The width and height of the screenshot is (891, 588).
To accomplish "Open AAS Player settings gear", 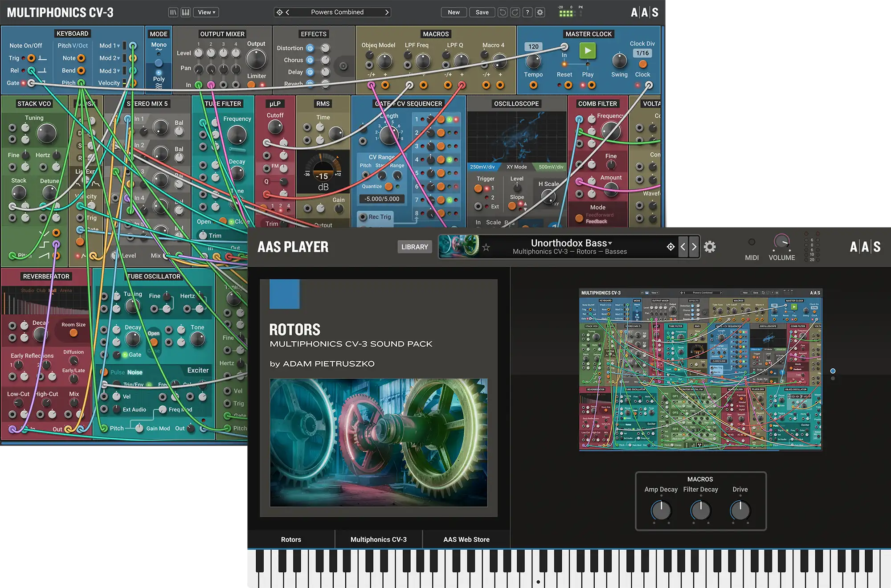I will [x=710, y=247].
